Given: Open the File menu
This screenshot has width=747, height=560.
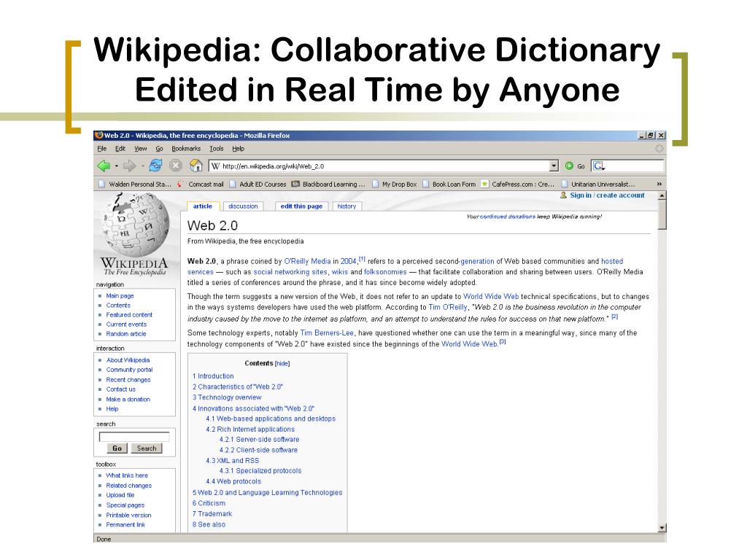Looking at the screenshot, I should click(102, 149).
